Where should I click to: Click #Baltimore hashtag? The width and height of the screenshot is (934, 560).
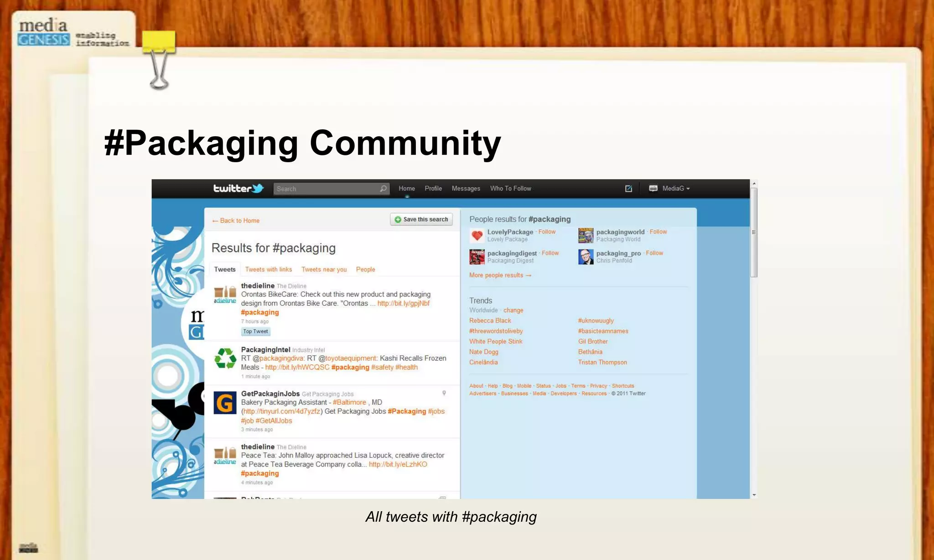coord(349,403)
